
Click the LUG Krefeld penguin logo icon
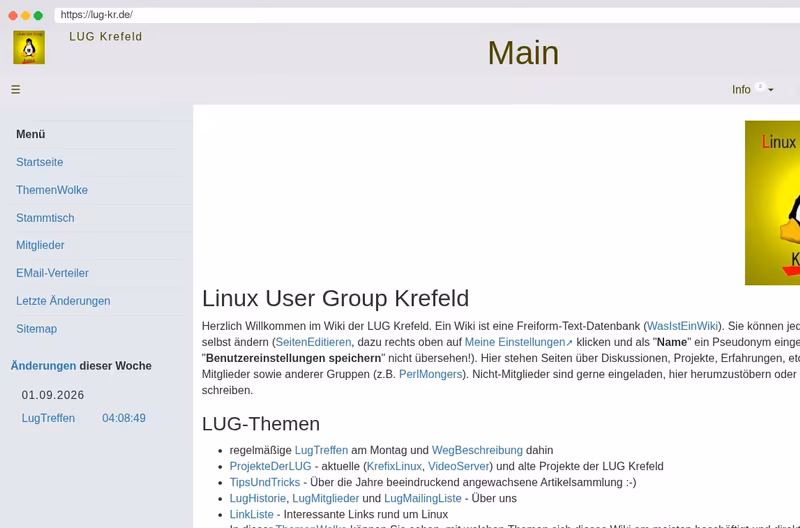coord(29,47)
